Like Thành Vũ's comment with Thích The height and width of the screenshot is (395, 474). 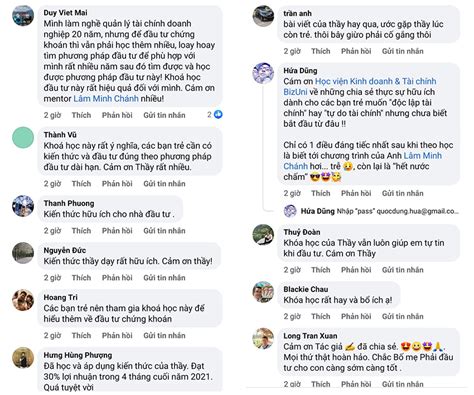(x=81, y=184)
